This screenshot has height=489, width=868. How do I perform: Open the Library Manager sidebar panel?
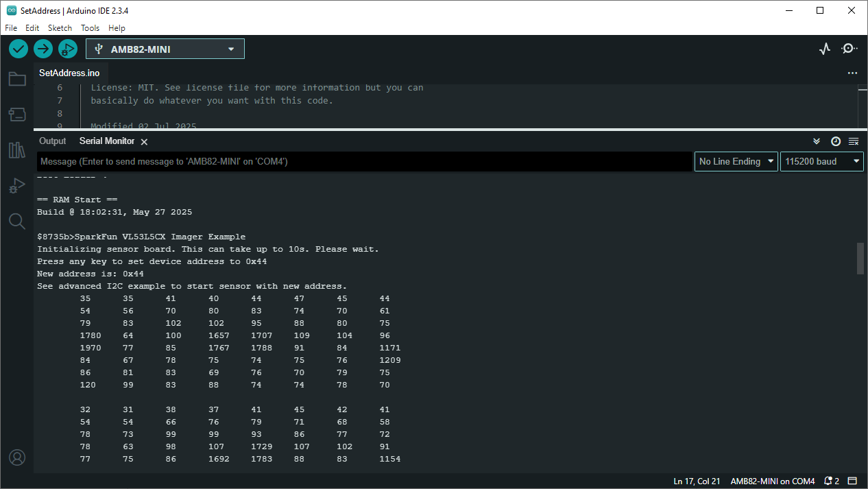pyautogui.click(x=17, y=150)
